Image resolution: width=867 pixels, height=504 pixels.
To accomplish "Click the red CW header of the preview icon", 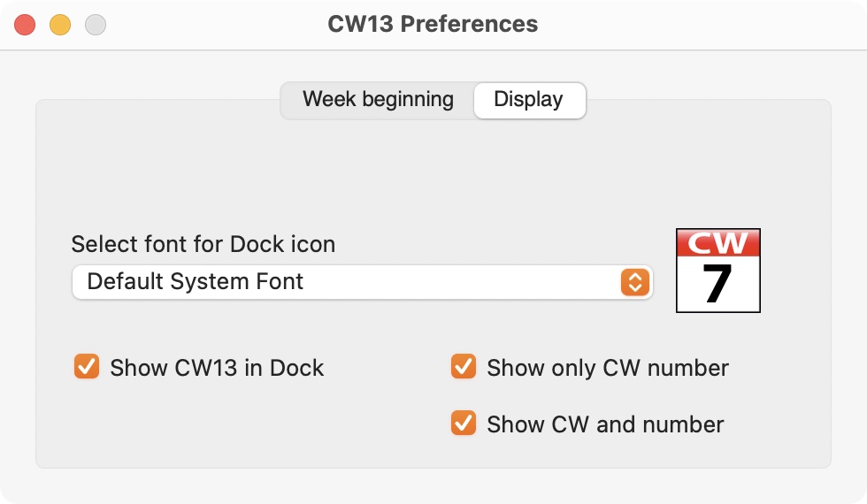I will pos(718,242).
